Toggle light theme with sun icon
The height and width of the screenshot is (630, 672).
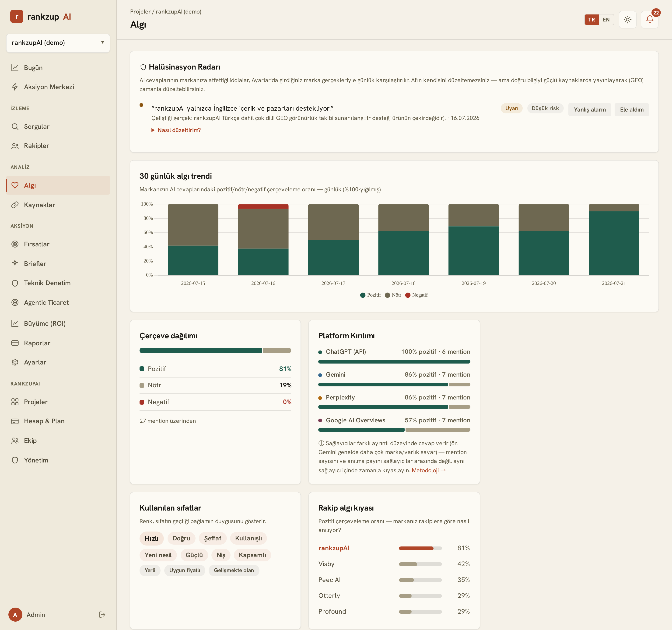coord(627,20)
